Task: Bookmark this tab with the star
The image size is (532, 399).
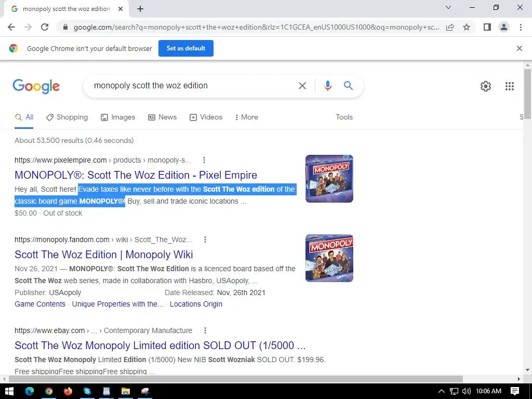Action: tap(467, 27)
